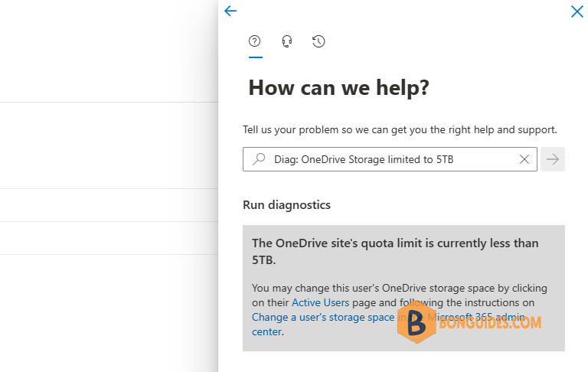Click the 'How can we help?' title
This screenshot has height=372, width=588.
point(338,88)
